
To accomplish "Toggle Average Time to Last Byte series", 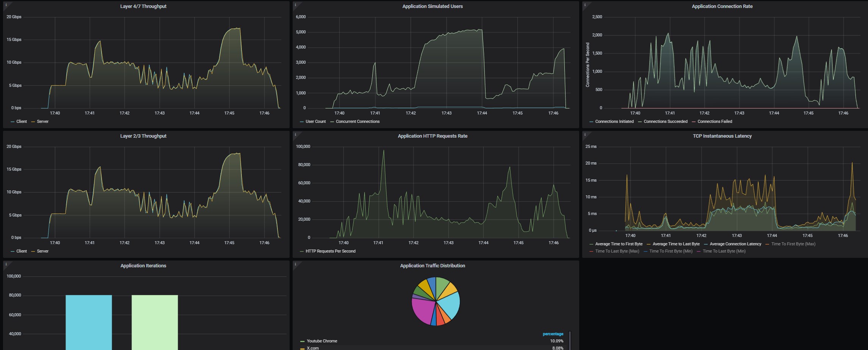I will coord(676,244).
